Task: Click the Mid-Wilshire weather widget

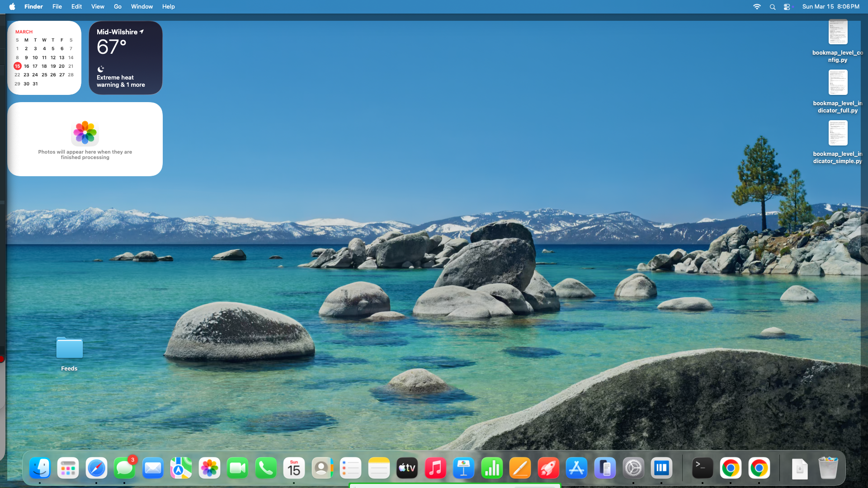Action: [126, 58]
